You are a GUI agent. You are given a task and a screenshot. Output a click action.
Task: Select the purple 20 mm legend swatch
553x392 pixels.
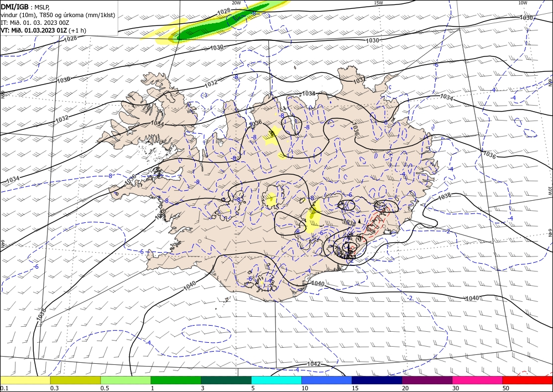(427, 380)
